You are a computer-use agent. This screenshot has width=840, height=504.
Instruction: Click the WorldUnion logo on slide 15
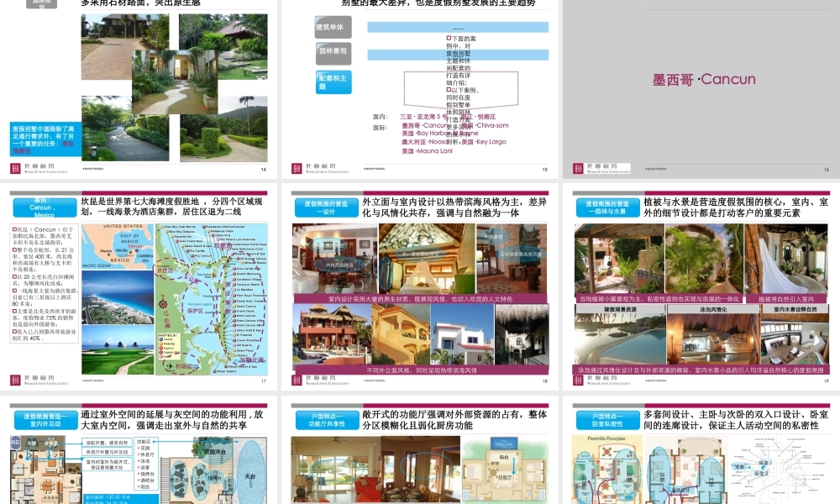point(320,169)
